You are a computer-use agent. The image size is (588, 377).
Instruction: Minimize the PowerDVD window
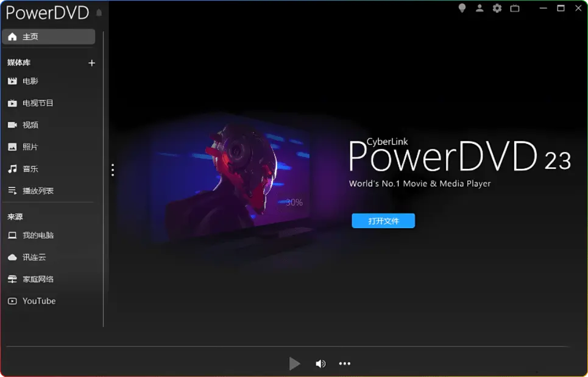point(544,9)
